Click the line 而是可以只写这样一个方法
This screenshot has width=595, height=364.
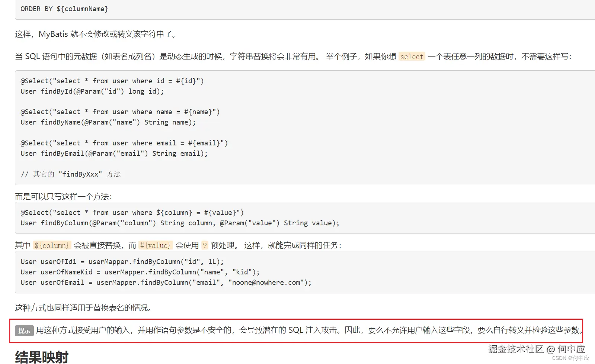(x=64, y=197)
